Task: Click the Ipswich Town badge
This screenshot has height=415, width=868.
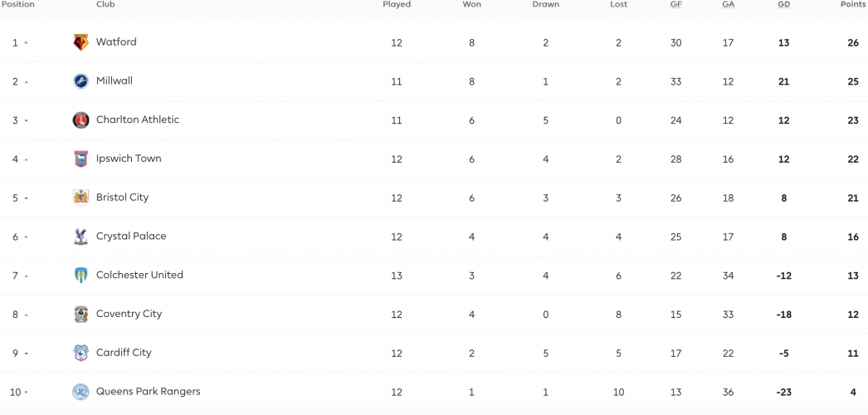Action: pos(80,159)
